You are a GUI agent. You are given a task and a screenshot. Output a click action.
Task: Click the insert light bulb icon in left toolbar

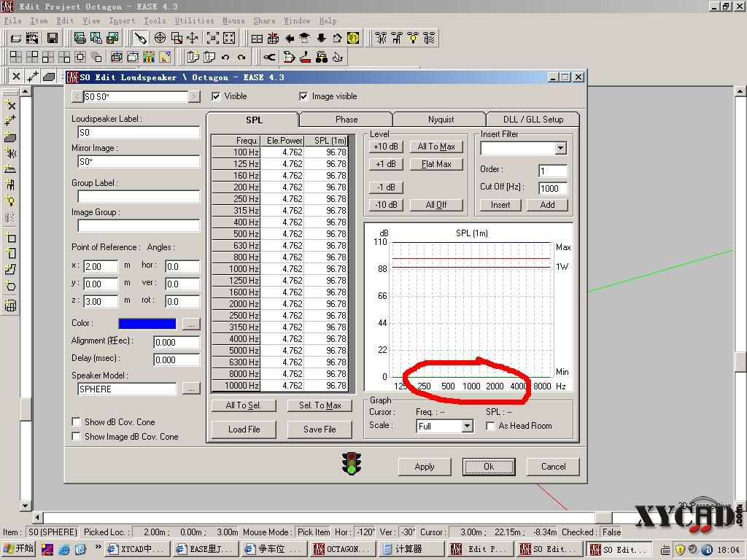click(x=10, y=201)
